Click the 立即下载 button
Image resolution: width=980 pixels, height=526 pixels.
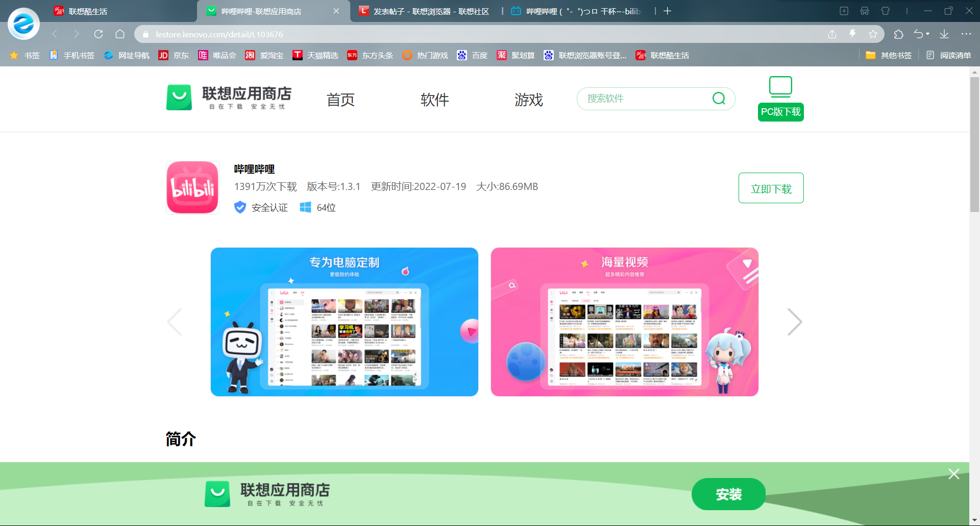tap(771, 188)
